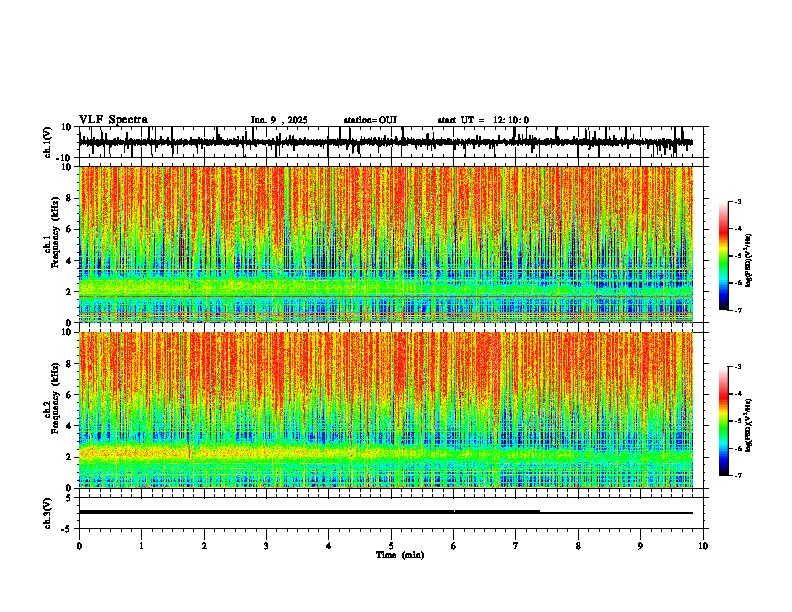The image size is (792, 612).
Task: Click the "VLF Spectra" plot title
Action: point(113,120)
